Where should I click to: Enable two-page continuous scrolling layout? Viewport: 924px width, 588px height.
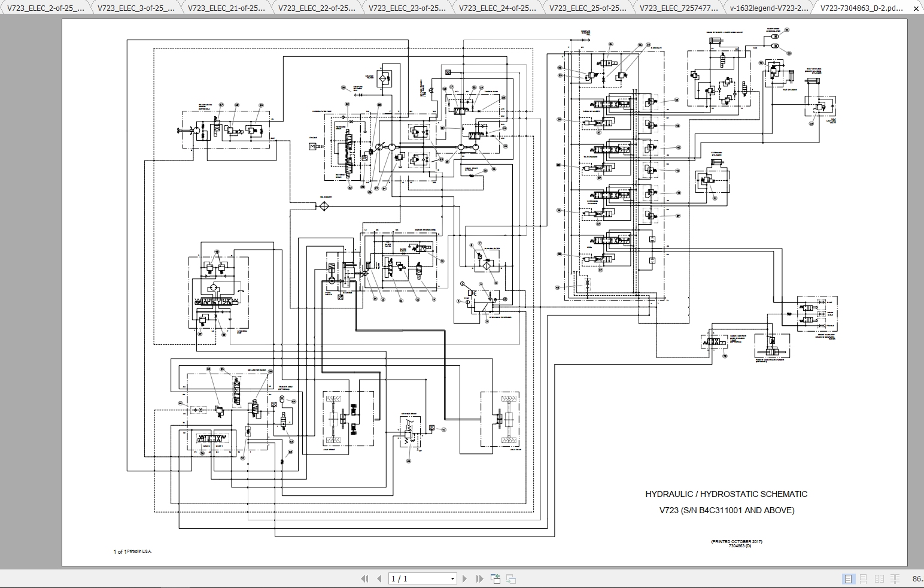tap(895, 578)
